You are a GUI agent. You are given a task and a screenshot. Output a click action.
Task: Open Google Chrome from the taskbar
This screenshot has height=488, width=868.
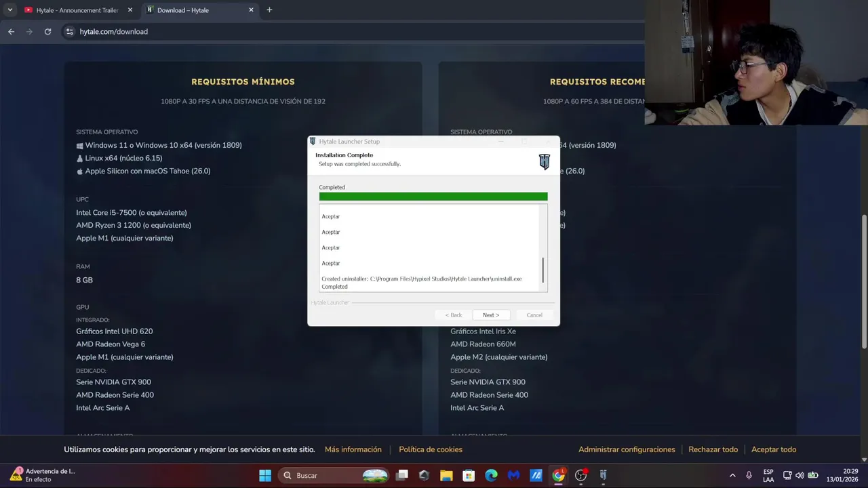(558, 475)
